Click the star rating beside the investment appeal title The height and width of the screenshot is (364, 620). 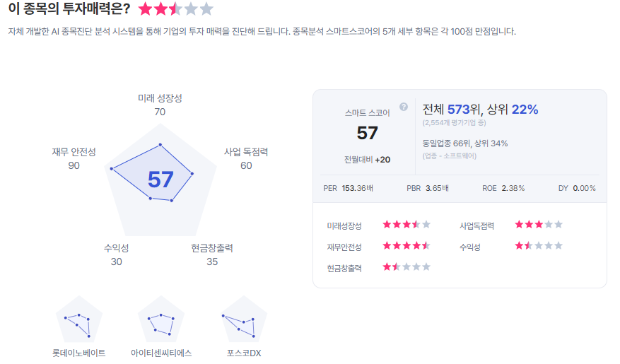(x=175, y=9)
